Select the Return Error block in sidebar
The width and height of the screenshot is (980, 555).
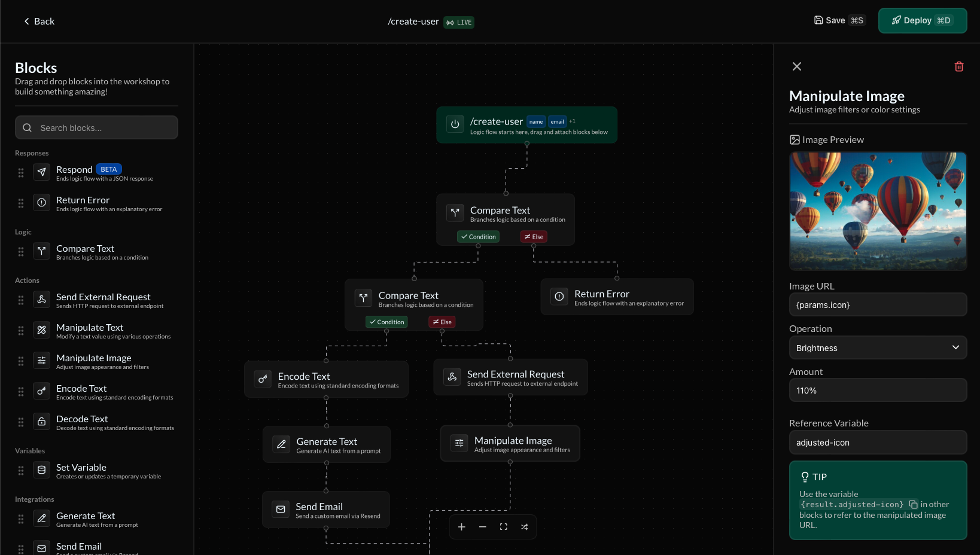tap(83, 203)
